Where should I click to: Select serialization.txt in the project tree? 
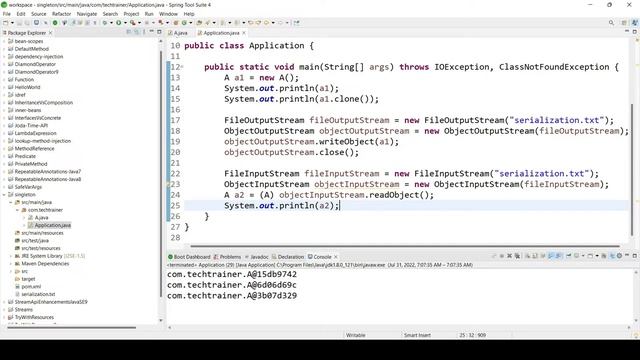[35, 294]
